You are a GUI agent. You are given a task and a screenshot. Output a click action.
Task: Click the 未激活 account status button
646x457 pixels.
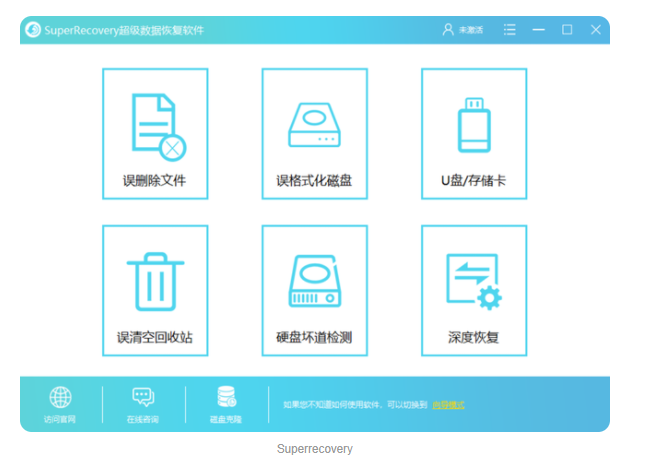[463, 30]
